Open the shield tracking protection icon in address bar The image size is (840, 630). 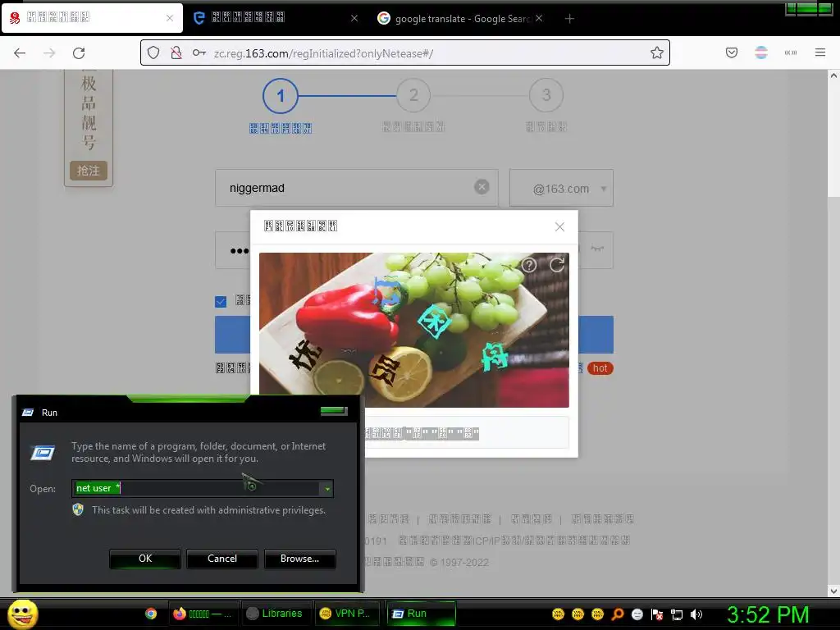(153, 52)
